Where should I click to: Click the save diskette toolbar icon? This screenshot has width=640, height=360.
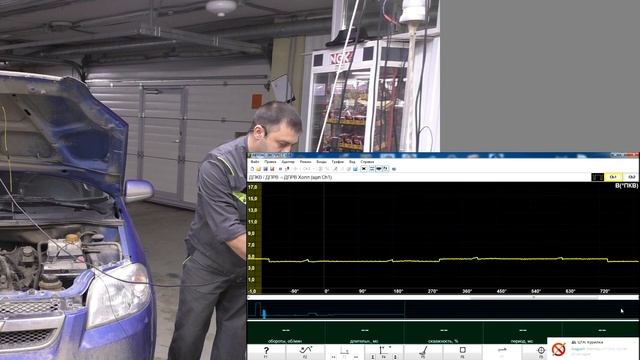266,169
